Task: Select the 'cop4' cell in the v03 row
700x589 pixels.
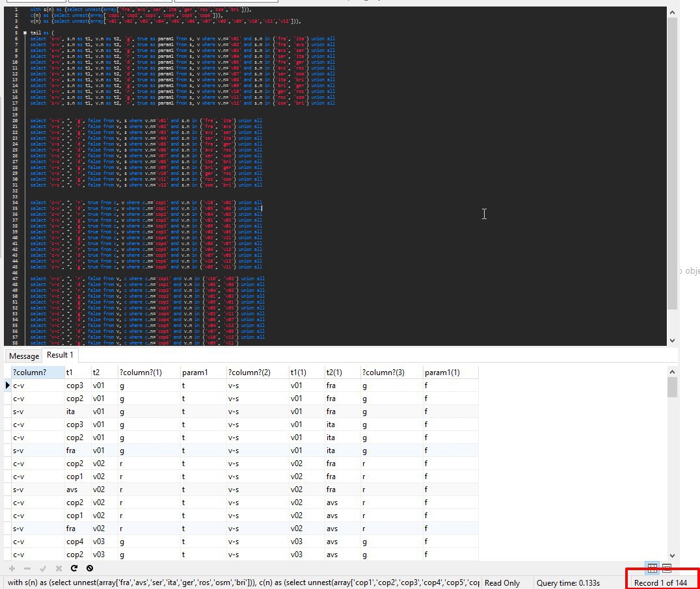Action: click(77, 542)
